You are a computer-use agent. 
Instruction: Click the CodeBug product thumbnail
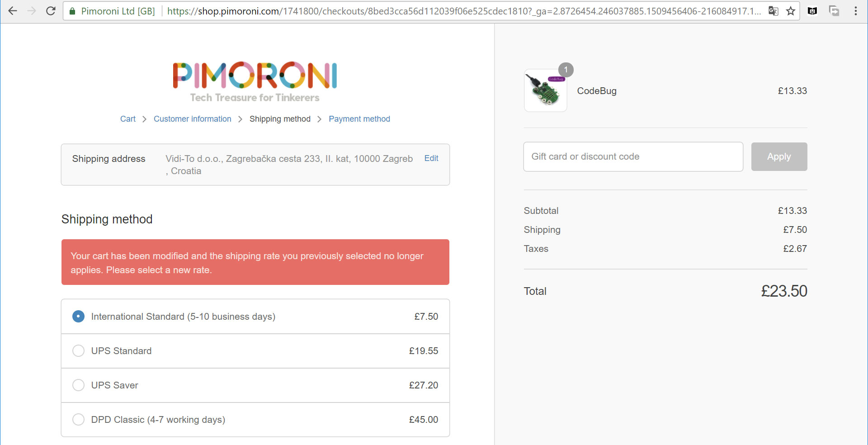pos(545,90)
